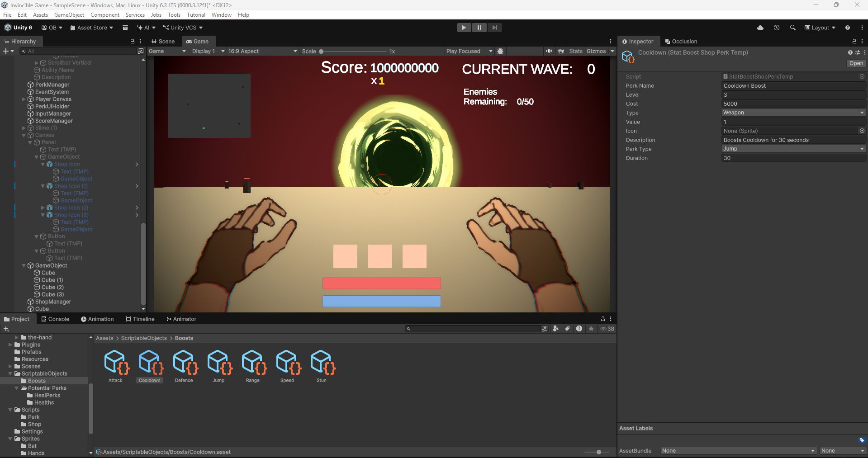The image size is (868, 458).
Task: Select the Stun boost asset
Action: (x=322, y=366)
